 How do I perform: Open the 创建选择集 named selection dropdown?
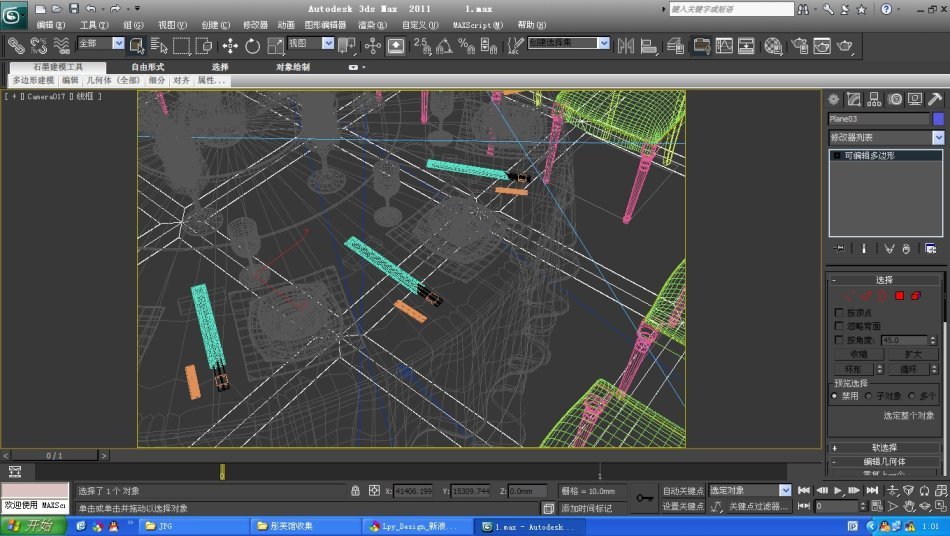(x=603, y=43)
